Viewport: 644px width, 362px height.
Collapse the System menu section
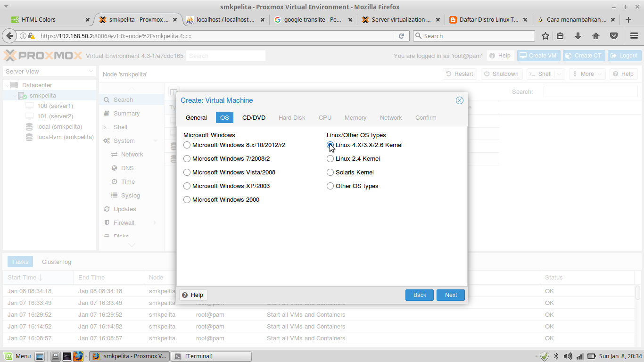pyautogui.click(x=156, y=141)
